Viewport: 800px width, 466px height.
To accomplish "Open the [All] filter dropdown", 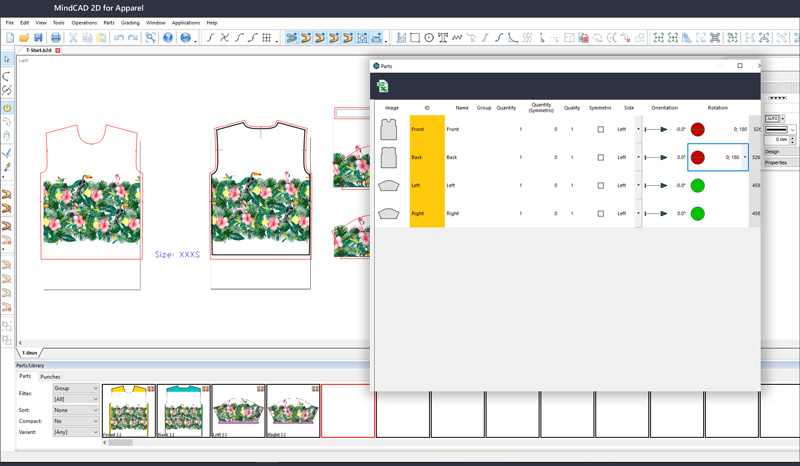I will click(x=76, y=399).
